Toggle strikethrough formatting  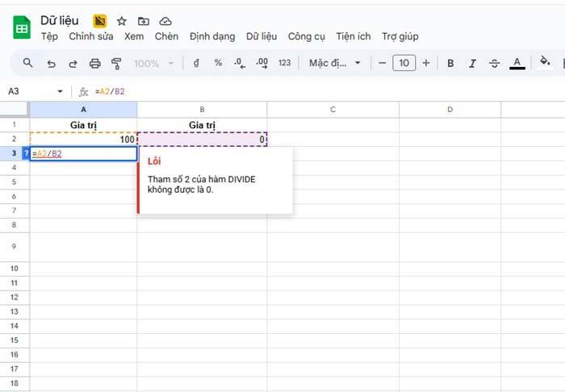pyautogui.click(x=494, y=63)
